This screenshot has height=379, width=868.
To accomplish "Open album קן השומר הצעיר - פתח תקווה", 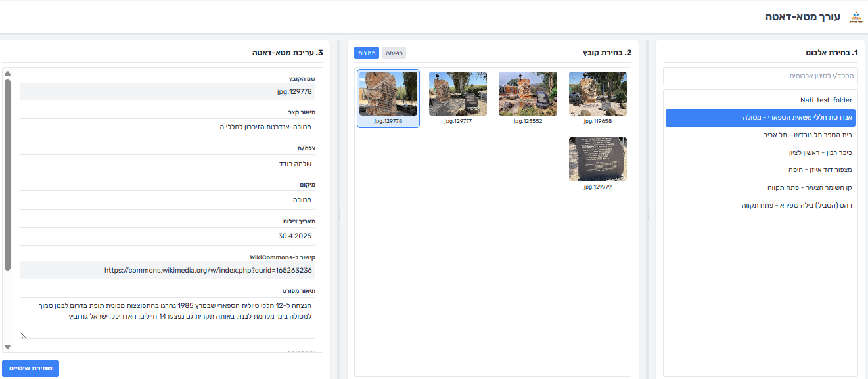I will 810,188.
